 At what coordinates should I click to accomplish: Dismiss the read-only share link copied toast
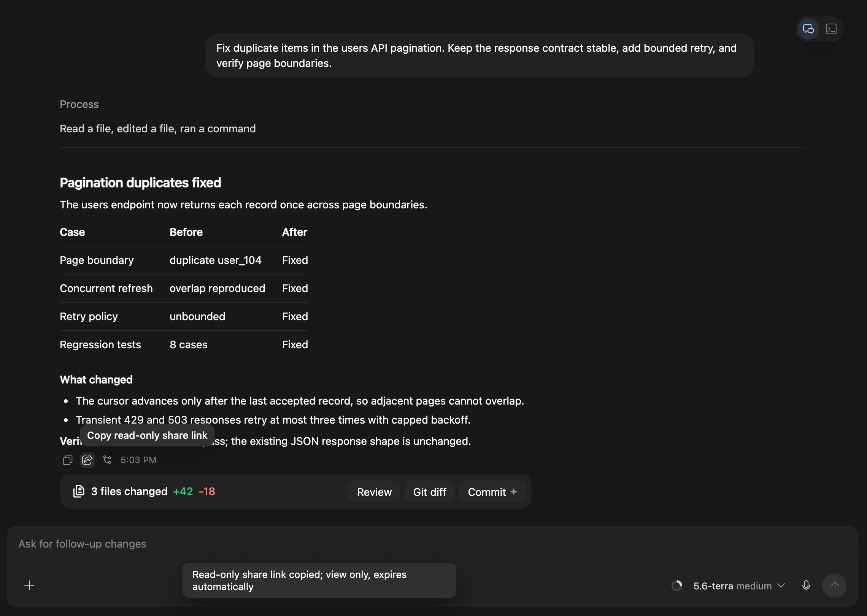pos(319,580)
